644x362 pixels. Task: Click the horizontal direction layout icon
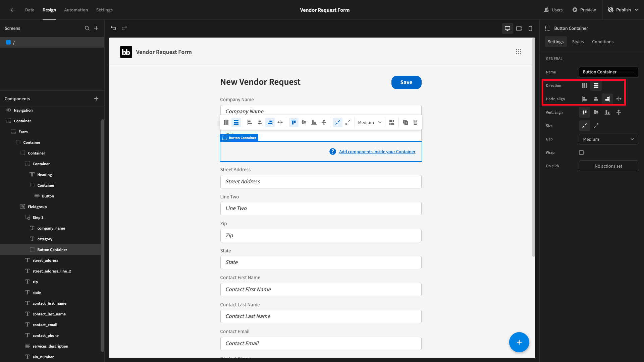tap(584, 85)
